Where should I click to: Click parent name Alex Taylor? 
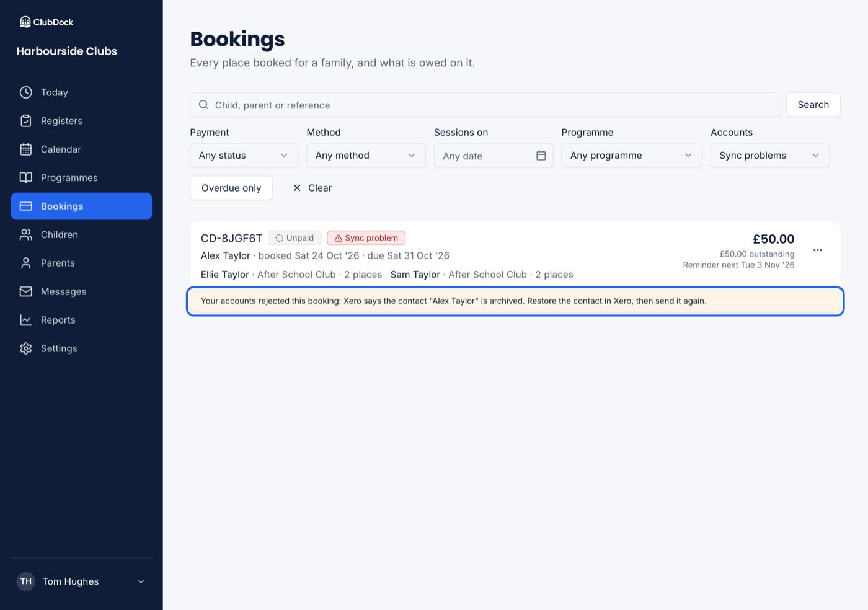[226, 255]
